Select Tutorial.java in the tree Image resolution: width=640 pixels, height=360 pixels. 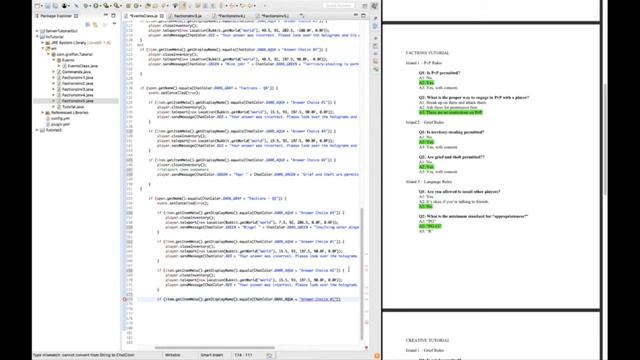point(70,107)
